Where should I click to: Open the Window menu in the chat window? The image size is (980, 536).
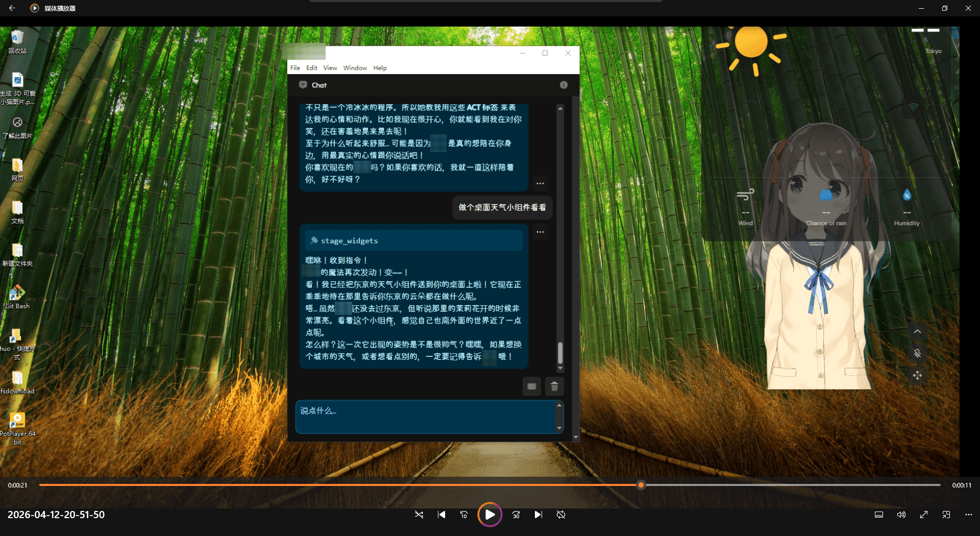pos(355,68)
